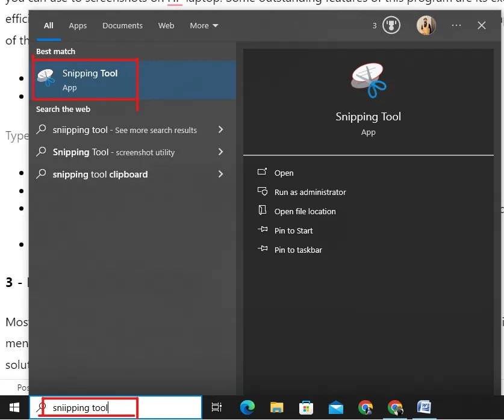
Task: Click large Snipping Tool icon in preview
Action: [369, 80]
